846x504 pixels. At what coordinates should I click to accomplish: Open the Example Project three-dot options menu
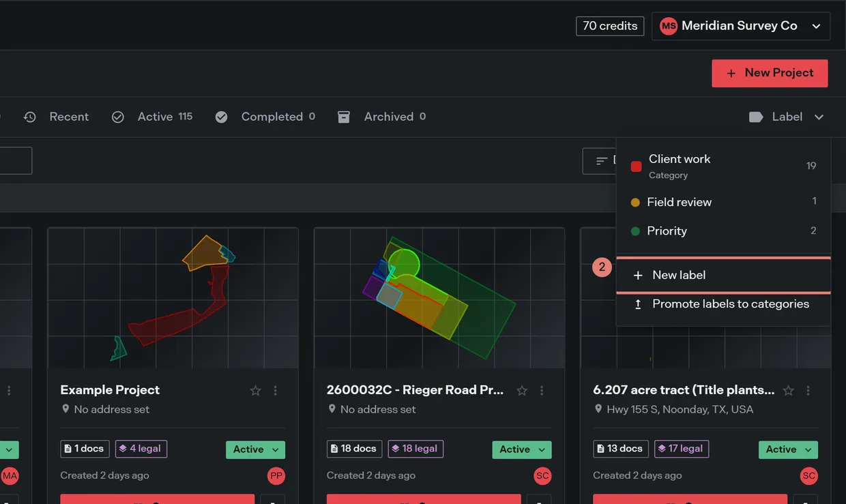[x=276, y=391]
